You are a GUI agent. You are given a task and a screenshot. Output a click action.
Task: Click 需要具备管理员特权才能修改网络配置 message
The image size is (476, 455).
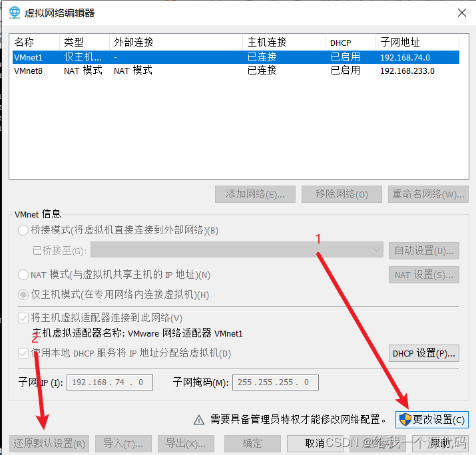click(x=298, y=420)
